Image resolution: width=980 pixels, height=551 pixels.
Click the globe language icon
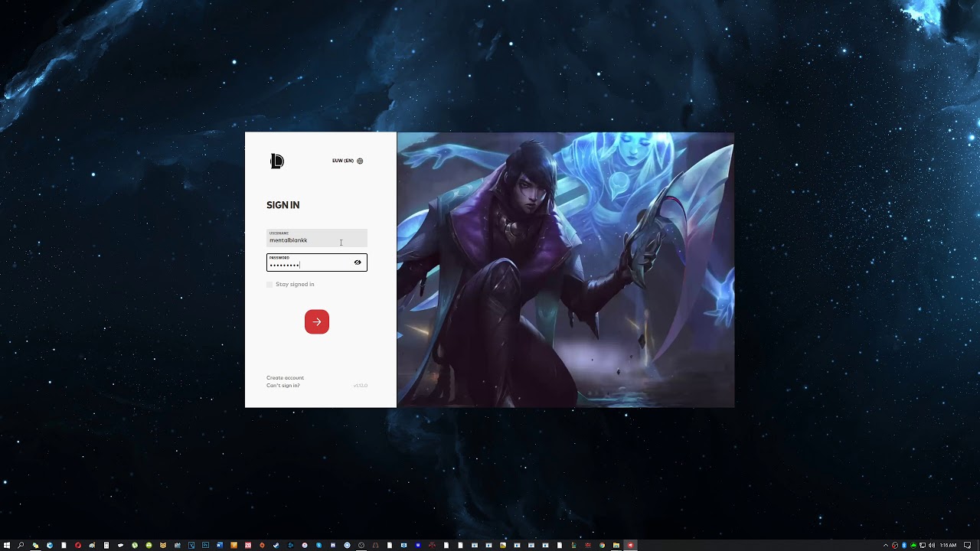tap(360, 161)
